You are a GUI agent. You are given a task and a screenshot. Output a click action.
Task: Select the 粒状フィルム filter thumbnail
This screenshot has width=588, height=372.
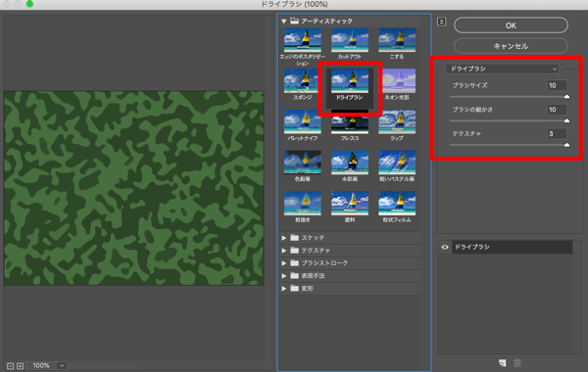point(397,204)
